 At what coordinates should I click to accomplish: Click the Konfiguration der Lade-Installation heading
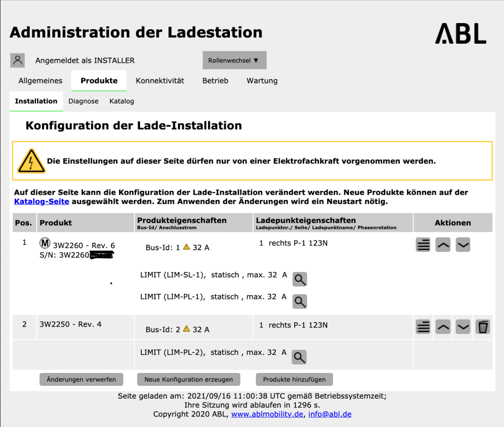pyautogui.click(x=134, y=125)
